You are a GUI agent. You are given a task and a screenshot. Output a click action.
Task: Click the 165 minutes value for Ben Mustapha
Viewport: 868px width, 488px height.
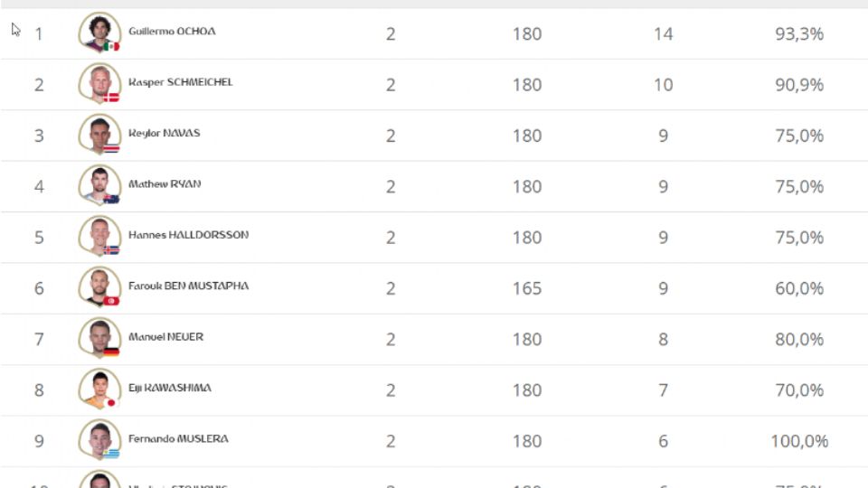click(526, 289)
